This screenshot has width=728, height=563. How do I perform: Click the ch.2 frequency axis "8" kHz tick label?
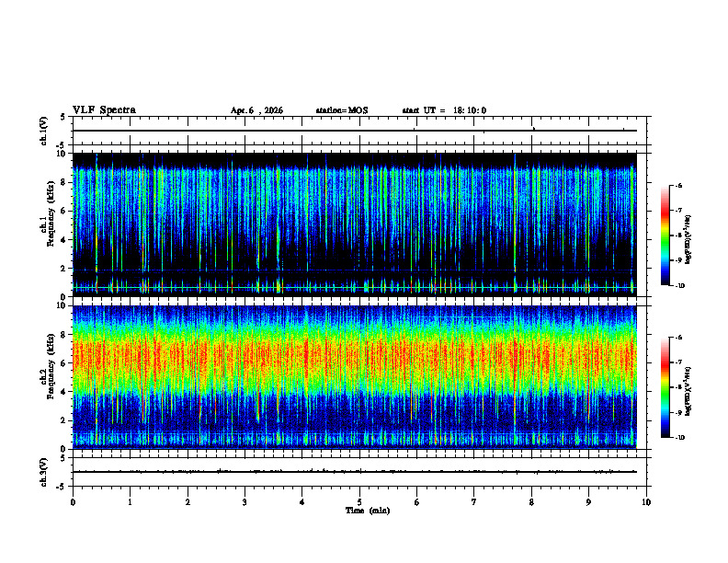64,335
